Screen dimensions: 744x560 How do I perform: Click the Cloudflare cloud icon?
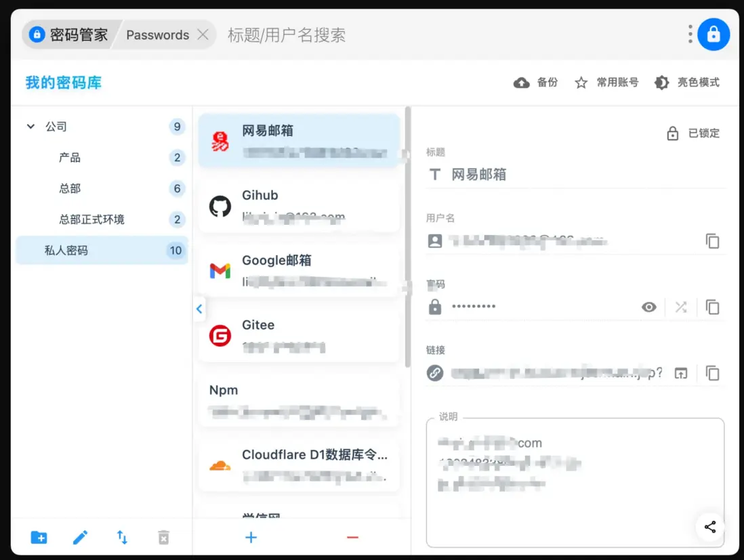click(x=220, y=466)
